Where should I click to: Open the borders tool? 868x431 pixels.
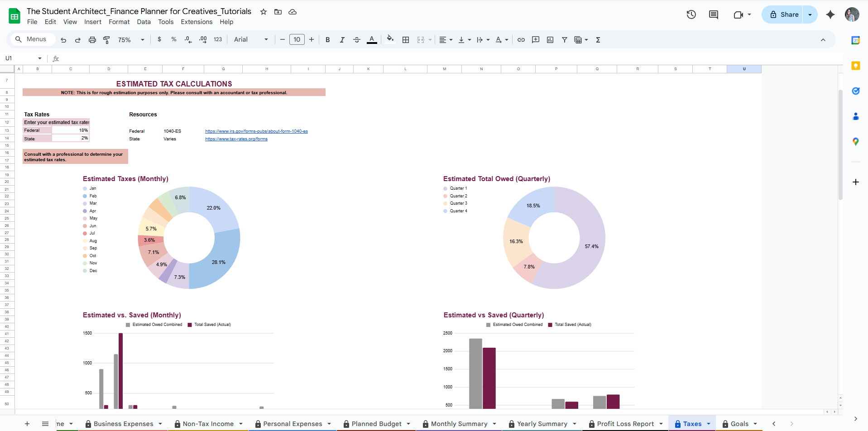pos(406,40)
